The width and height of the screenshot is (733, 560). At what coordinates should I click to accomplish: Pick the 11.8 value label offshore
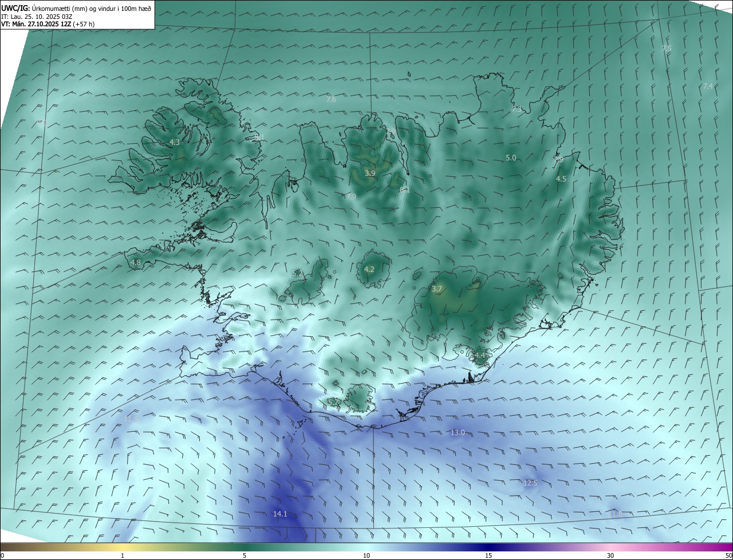(616, 514)
